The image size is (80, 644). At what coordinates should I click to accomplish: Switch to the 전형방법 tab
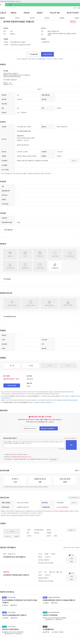62,18
